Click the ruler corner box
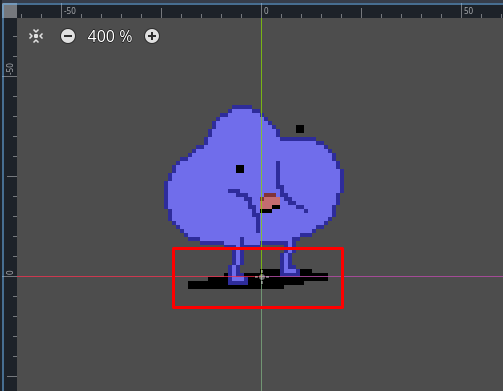The width and height of the screenshot is (503, 391). click(x=10, y=11)
